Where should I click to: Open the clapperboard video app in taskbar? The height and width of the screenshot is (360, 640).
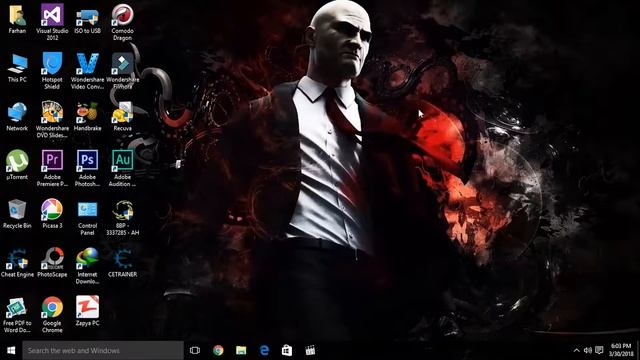point(310,350)
